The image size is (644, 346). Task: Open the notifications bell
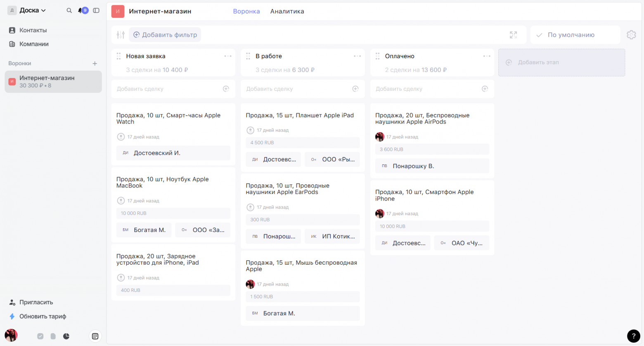[x=80, y=10]
